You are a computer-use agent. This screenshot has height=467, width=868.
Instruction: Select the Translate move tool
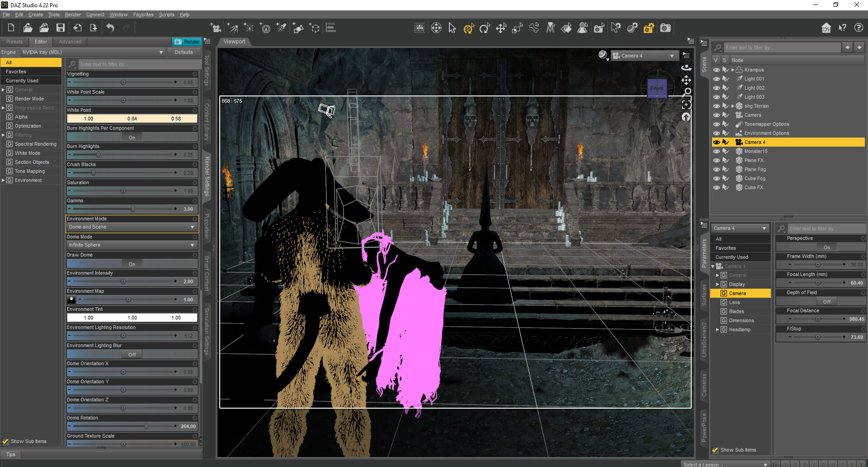(501, 28)
